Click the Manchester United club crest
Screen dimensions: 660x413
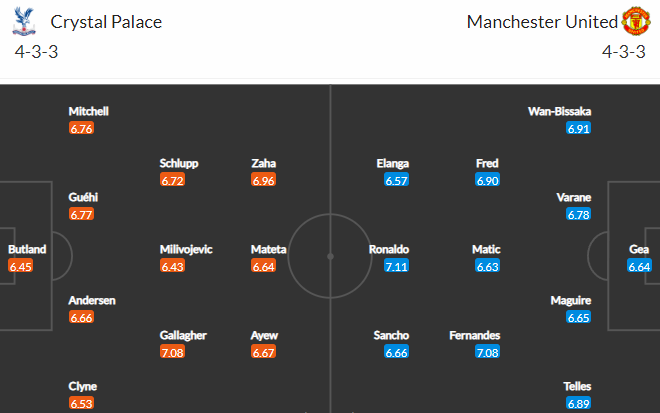click(636, 21)
